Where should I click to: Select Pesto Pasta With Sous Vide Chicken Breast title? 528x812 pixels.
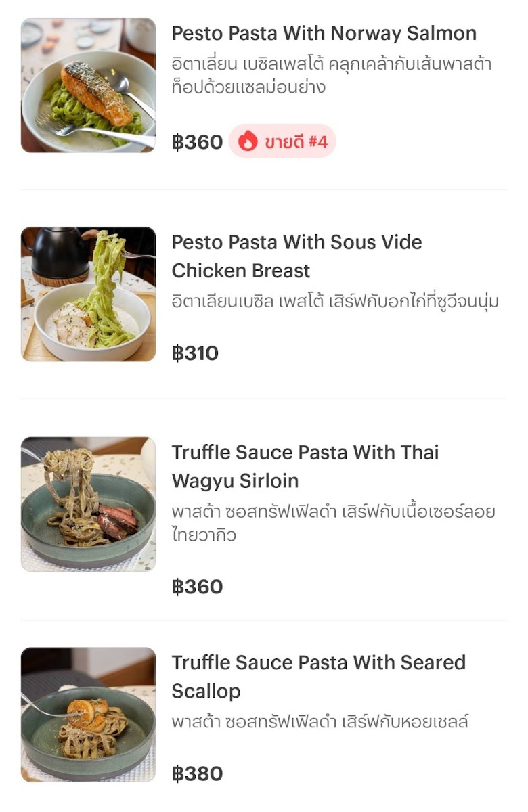coord(296,256)
